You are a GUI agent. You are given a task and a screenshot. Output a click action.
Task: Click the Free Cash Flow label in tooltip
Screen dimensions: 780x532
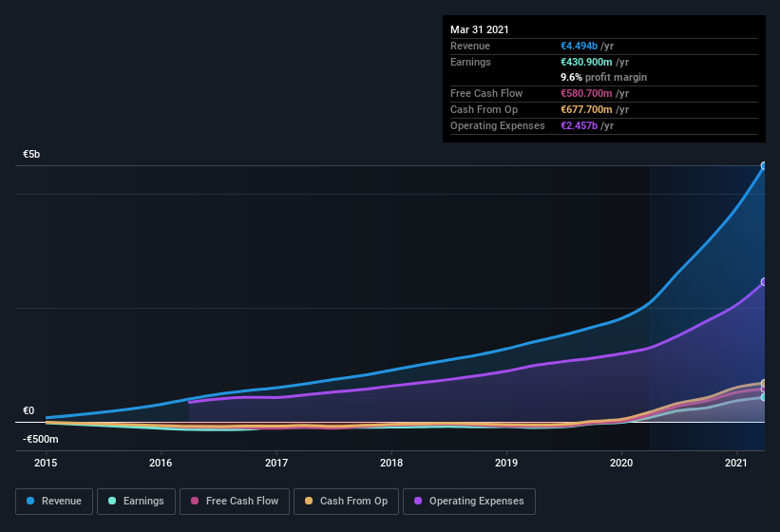pyautogui.click(x=486, y=93)
